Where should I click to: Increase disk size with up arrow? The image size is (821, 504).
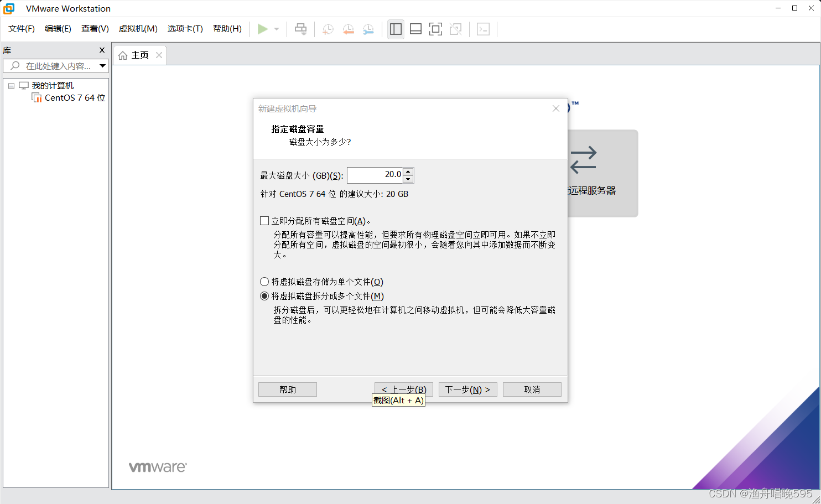[x=408, y=172]
